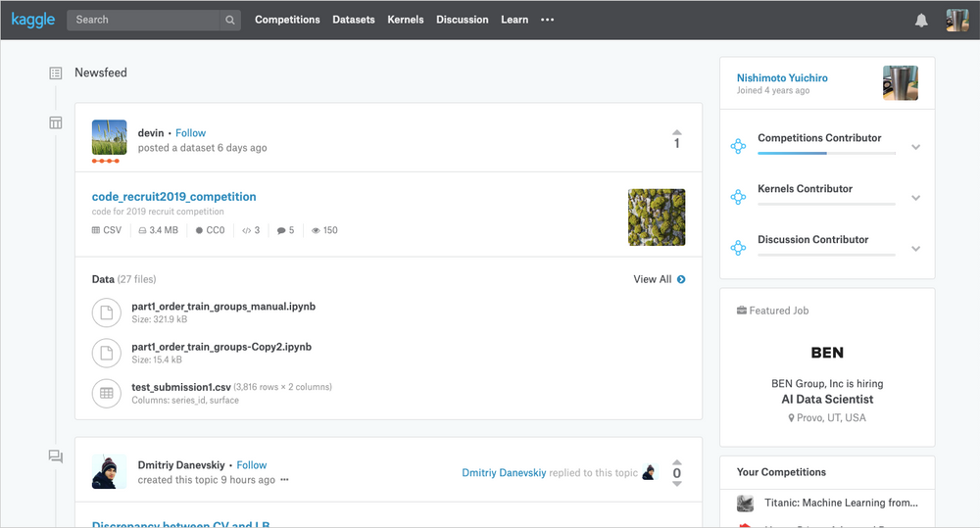Image resolution: width=980 pixels, height=528 pixels.
Task: Follow devin
Action: pos(191,133)
